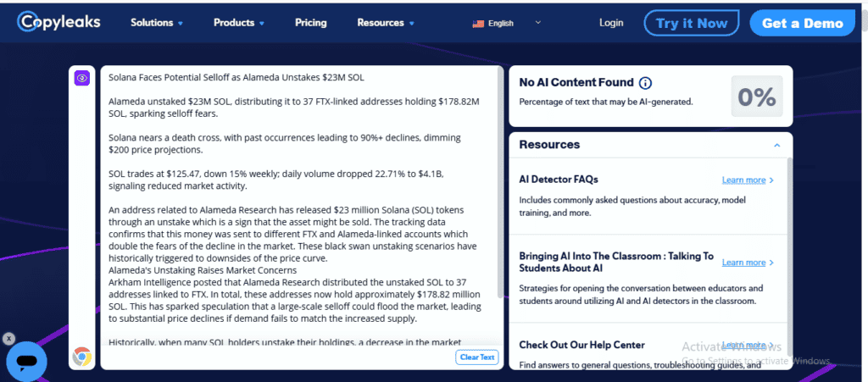This screenshot has width=868, height=382.
Task: Open Learn more for AI Detector FAQs
Action: point(748,180)
